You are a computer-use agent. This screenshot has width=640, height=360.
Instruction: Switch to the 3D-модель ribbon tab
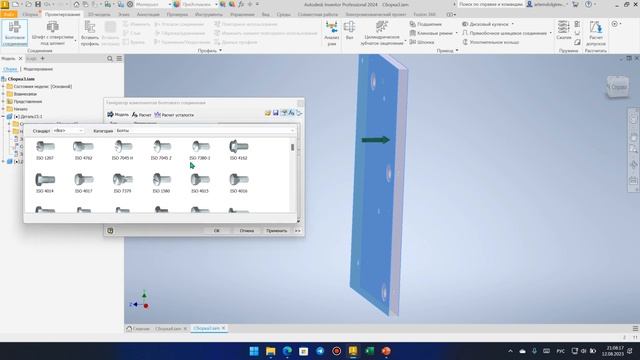coord(99,14)
